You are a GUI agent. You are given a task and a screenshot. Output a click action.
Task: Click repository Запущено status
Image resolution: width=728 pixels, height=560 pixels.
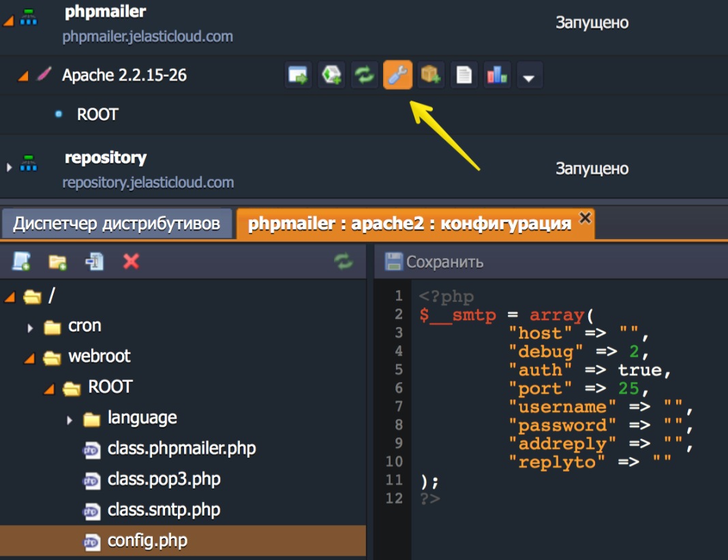click(x=592, y=169)
